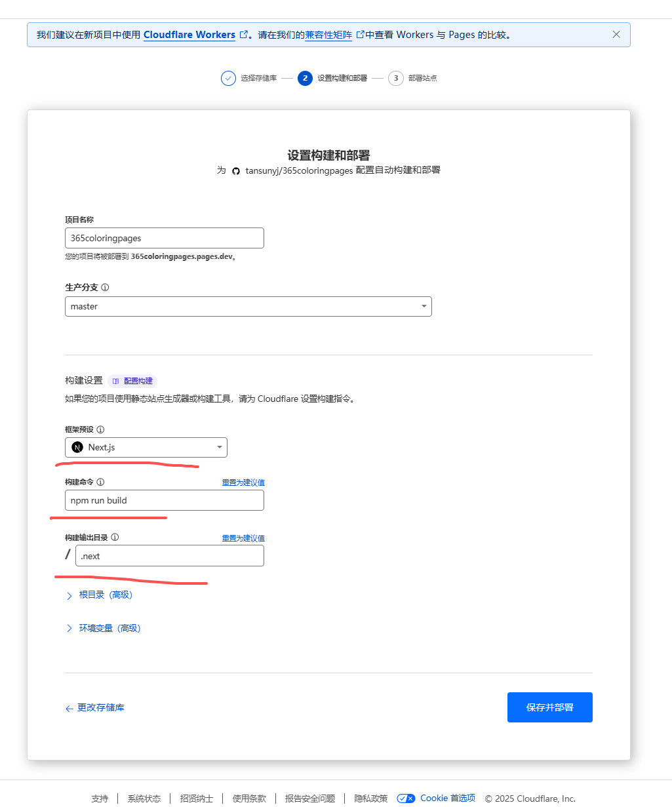Click the 配置构建 badge next to 构建设置
The height and width of the screenshot is (807, 672).
[132, 381]
